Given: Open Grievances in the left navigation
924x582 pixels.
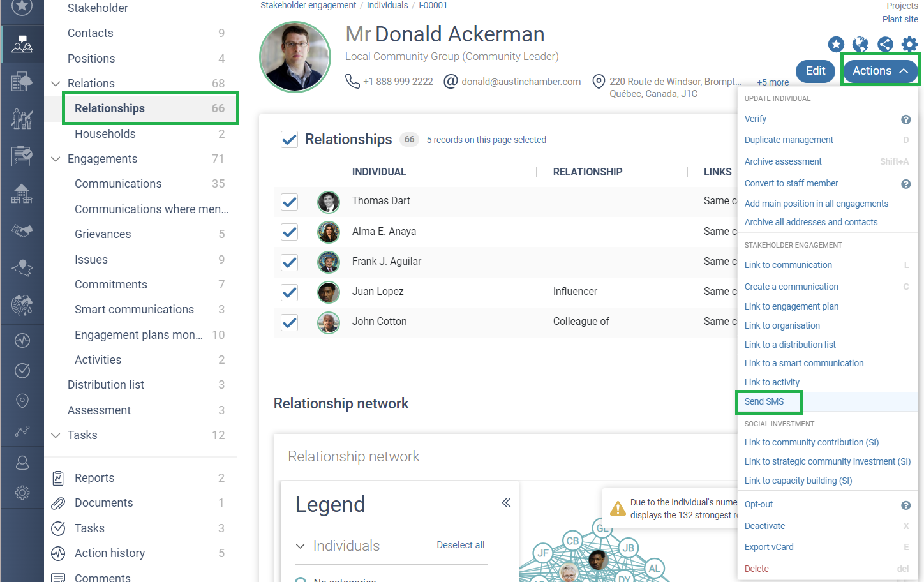Looking at the screenshot, I should tap(103, 234).
